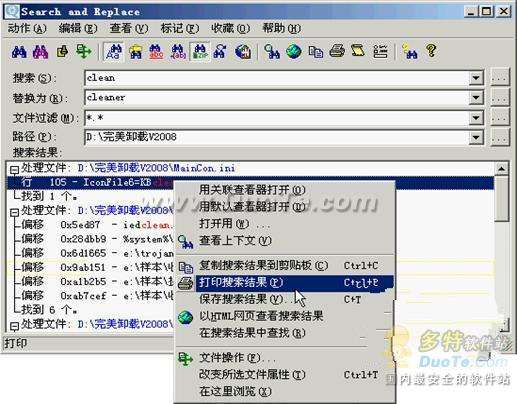Toggle the whole word abc search option
The width and height of the screenshot is (517, 404).
tap(156, 52)
